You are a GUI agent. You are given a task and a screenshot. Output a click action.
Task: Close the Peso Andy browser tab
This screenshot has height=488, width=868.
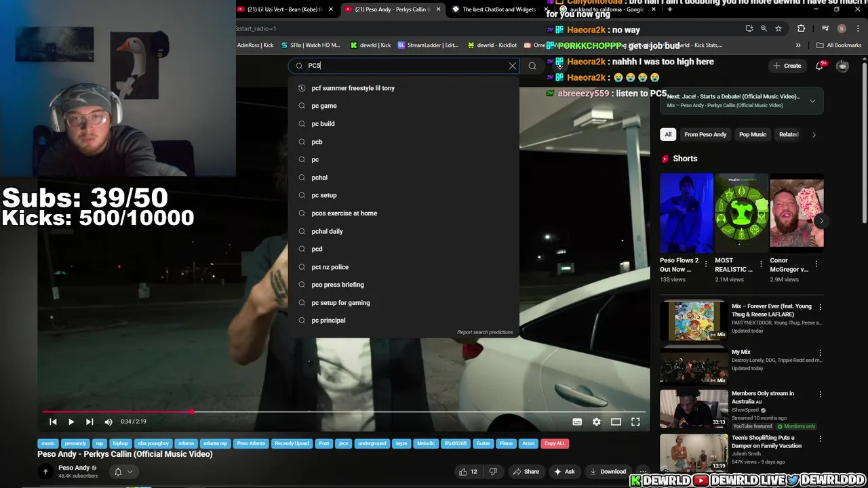click(439, 9)
